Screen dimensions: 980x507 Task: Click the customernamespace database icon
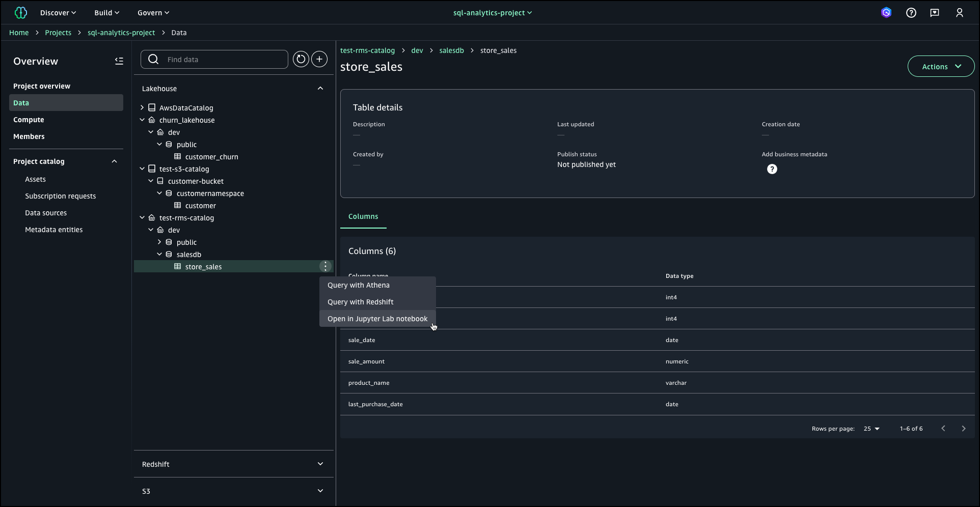[169, 193]
